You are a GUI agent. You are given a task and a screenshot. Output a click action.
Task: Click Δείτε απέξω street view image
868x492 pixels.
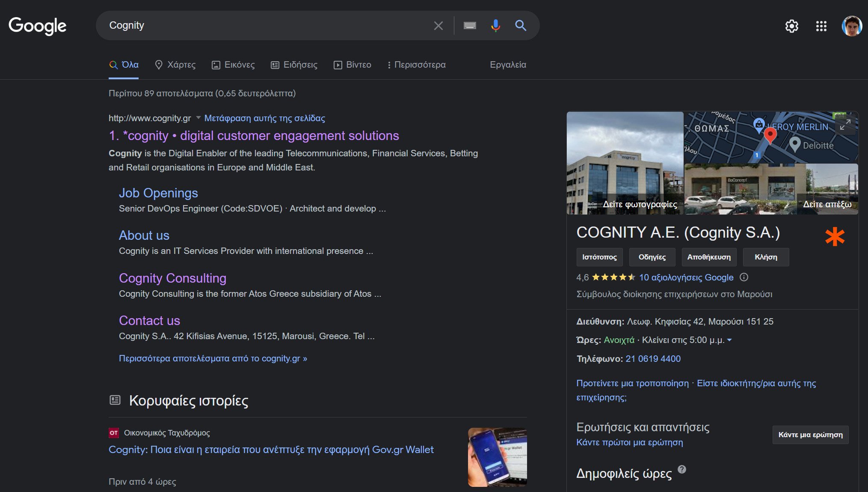pos(771,189)
